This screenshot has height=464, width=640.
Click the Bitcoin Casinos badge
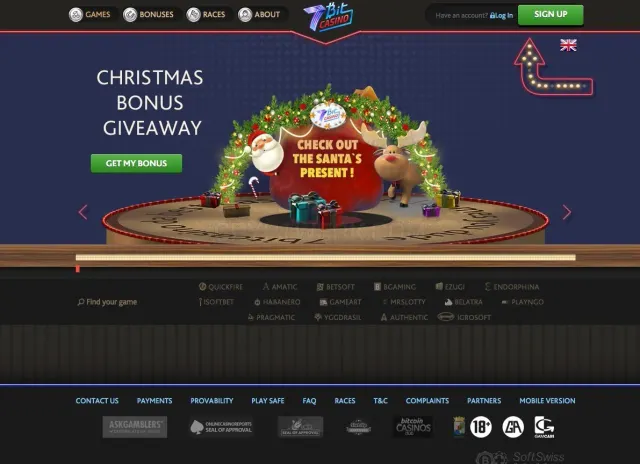pyautogui.click(x=413, y=427)
